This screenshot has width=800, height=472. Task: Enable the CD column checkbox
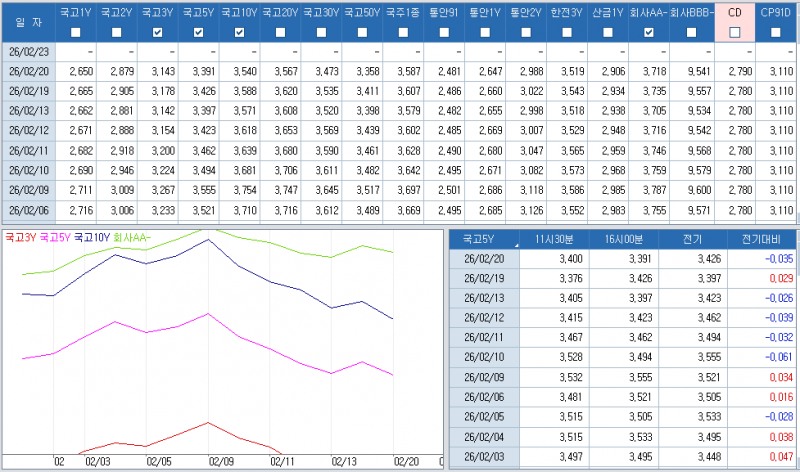735,33
